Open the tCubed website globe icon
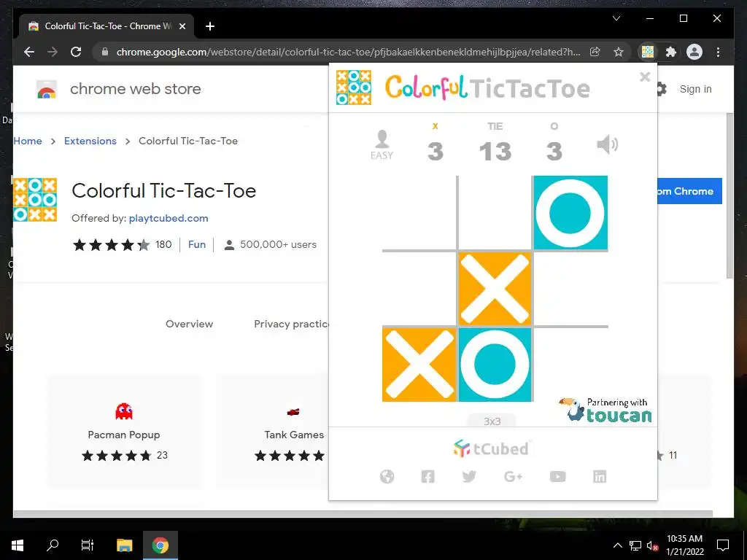The width and height of the screenshot is (747, 560). [387, 476]
